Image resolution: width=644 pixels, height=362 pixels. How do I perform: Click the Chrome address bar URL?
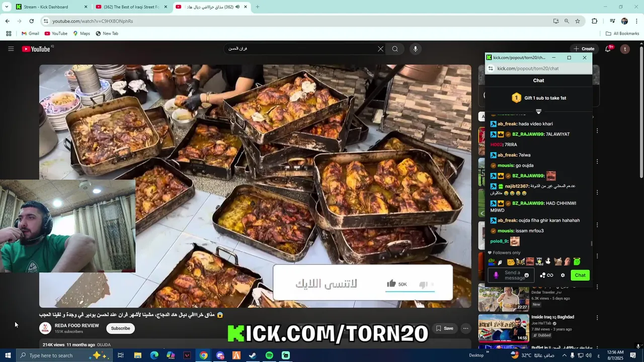(93, 21)
